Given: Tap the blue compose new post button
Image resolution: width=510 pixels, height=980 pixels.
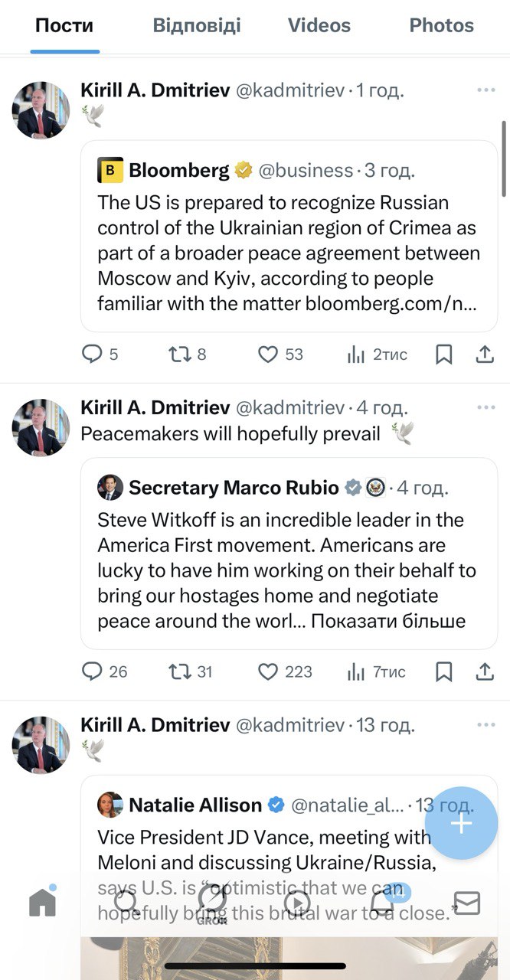Looking at the screenshot, I should 461,824.
